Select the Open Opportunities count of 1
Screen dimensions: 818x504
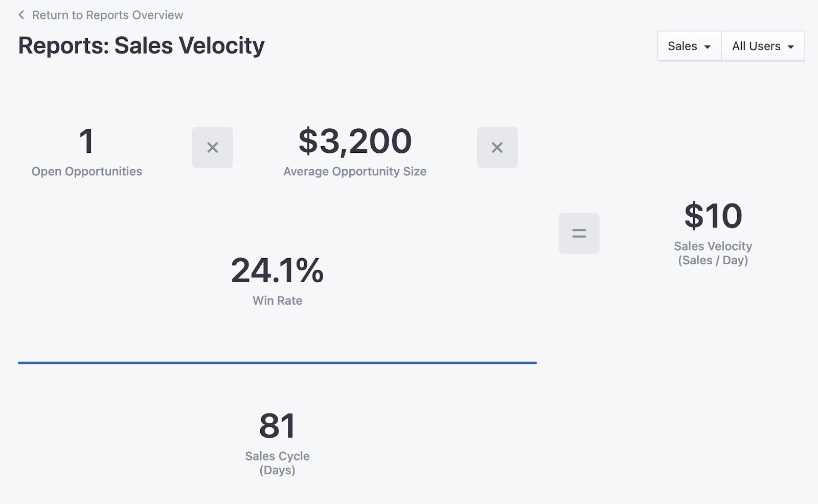87,141
